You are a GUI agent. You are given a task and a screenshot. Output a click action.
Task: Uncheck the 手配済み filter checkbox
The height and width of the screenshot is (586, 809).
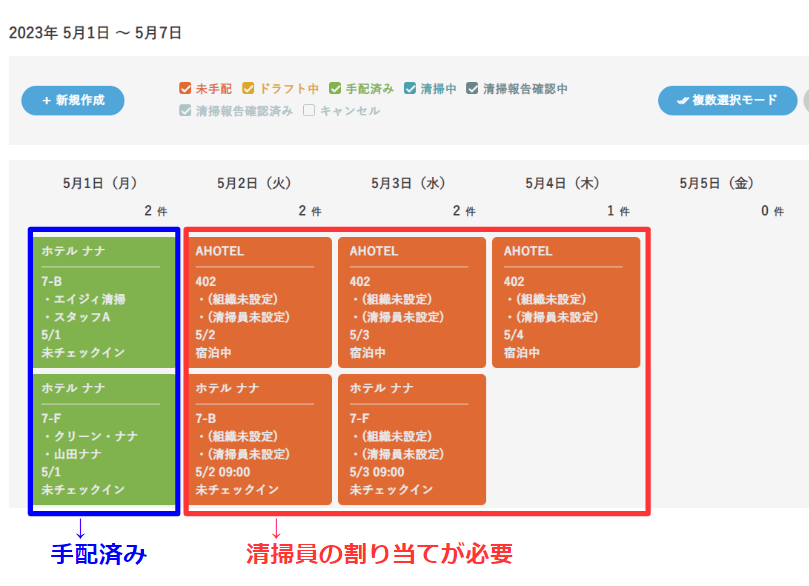coord(336,89)
